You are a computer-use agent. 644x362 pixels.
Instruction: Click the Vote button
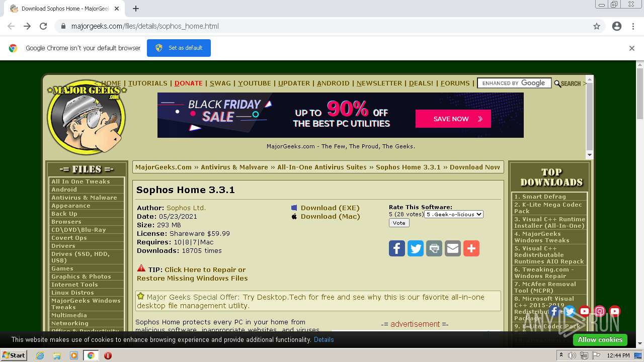click(x=399, y=223)
